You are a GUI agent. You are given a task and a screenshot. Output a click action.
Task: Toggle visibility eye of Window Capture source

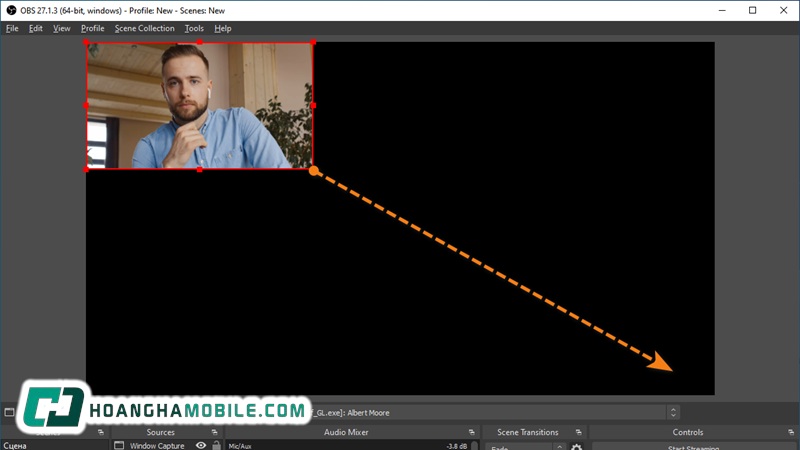pyautogui.click(x=201, y=445)
